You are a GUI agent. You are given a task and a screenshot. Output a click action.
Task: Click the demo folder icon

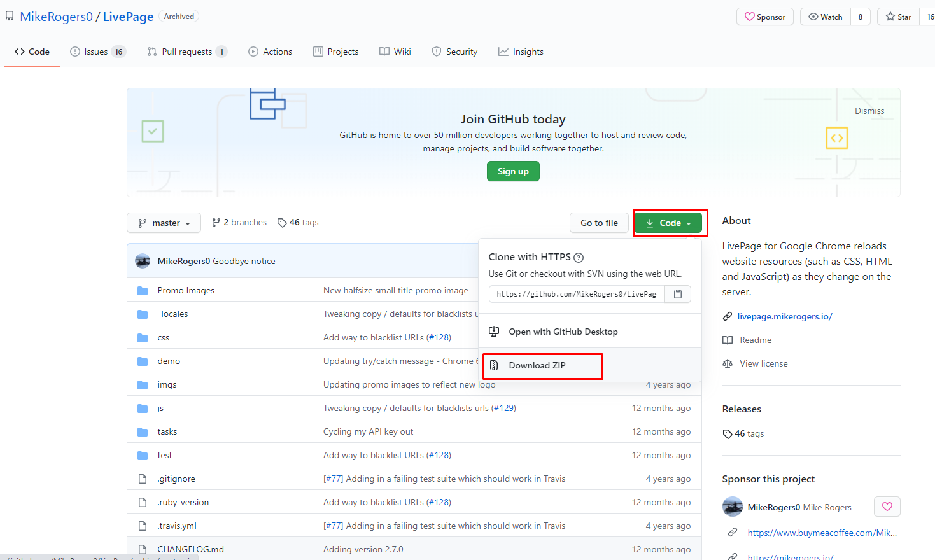point(143,361)
